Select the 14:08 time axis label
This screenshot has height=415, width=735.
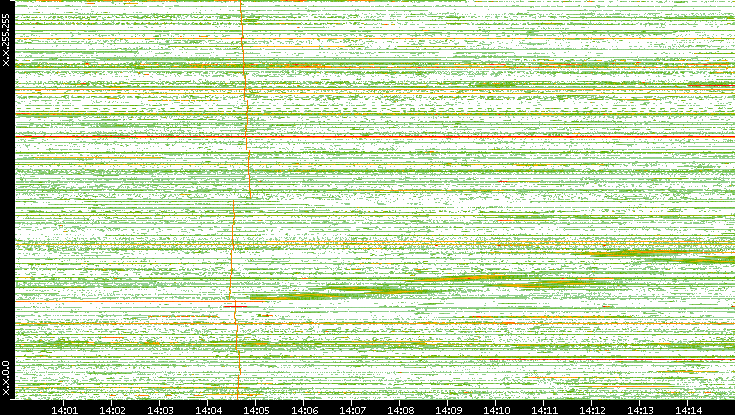[x=400, y=410]
